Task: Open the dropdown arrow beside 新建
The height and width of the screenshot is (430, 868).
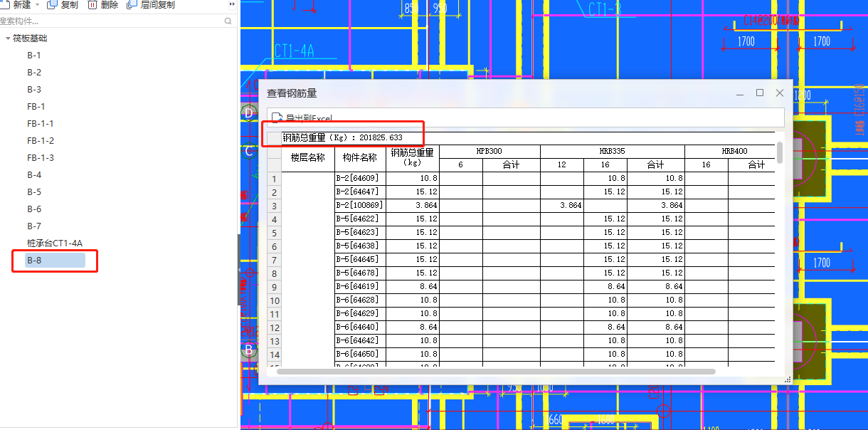Action: point(37,5)
